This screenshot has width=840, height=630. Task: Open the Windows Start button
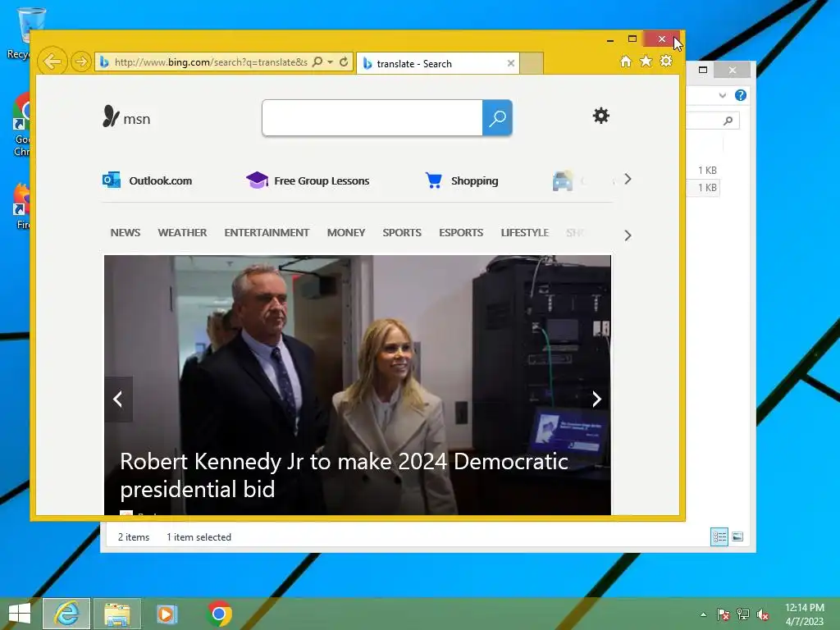[x=20, y=614]
